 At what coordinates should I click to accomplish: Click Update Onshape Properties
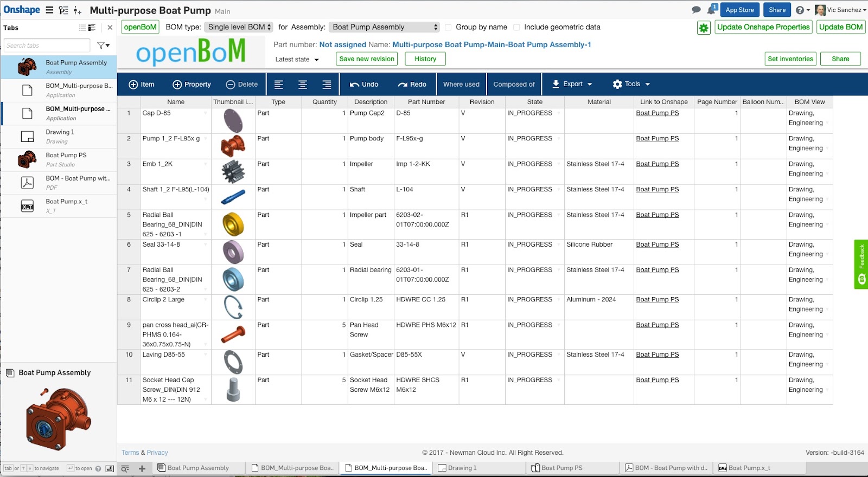pyautogui.click(x=763, y=27)
